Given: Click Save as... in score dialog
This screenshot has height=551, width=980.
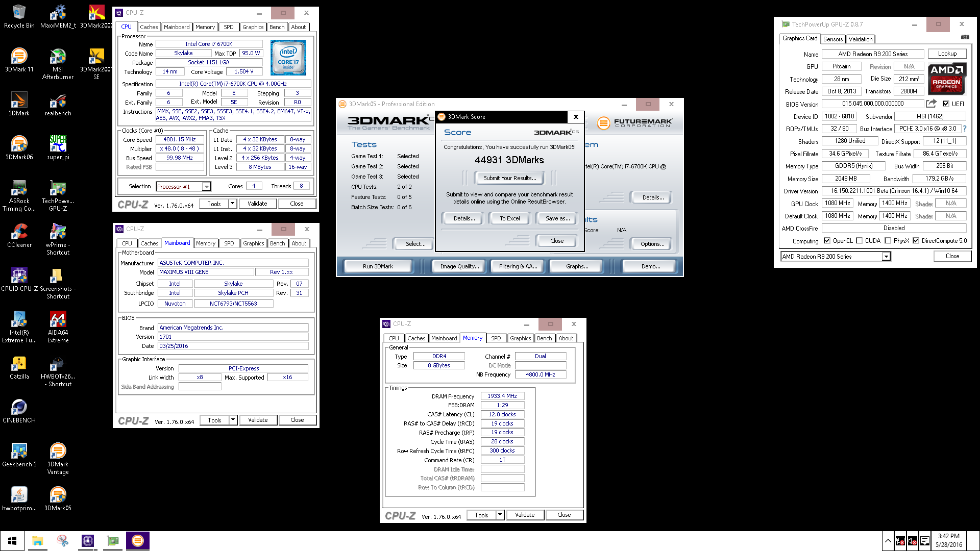Looking at the screenshot, I should point(557,218).
